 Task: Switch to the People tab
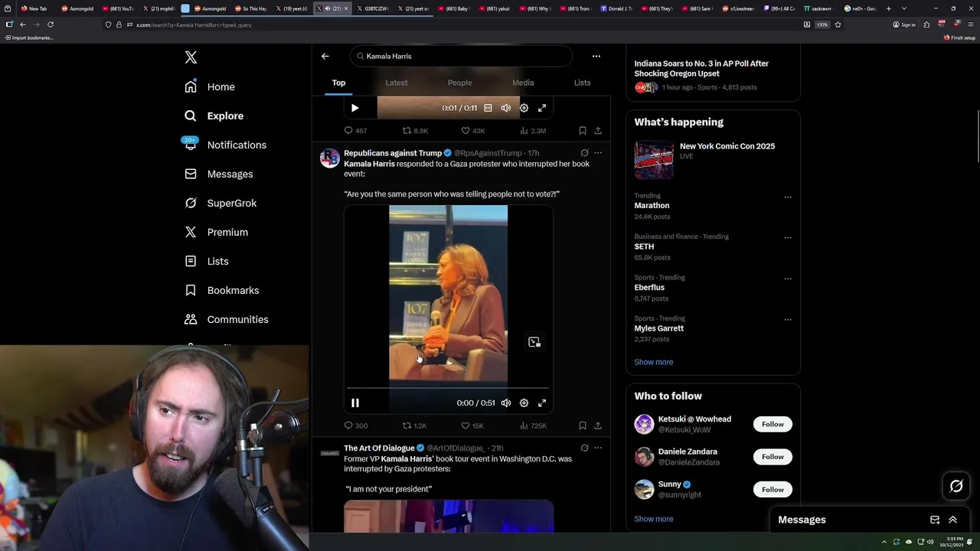(459, 83)
